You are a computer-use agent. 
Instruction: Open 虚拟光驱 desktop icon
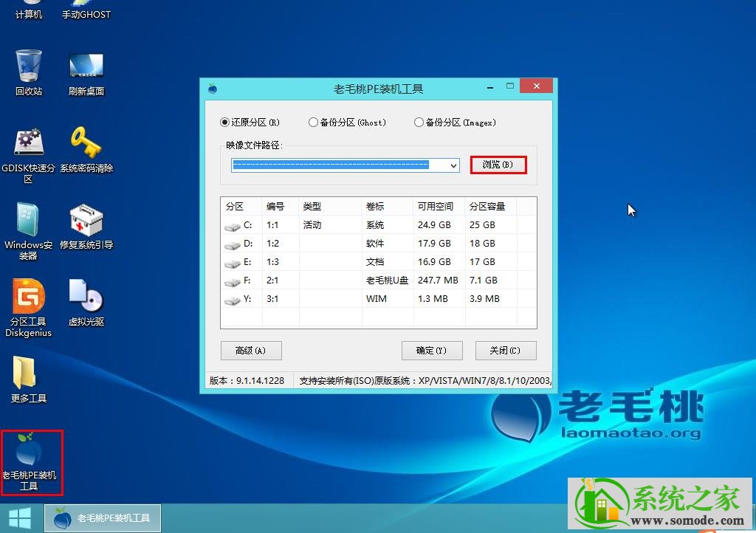[x=86, y=303]
